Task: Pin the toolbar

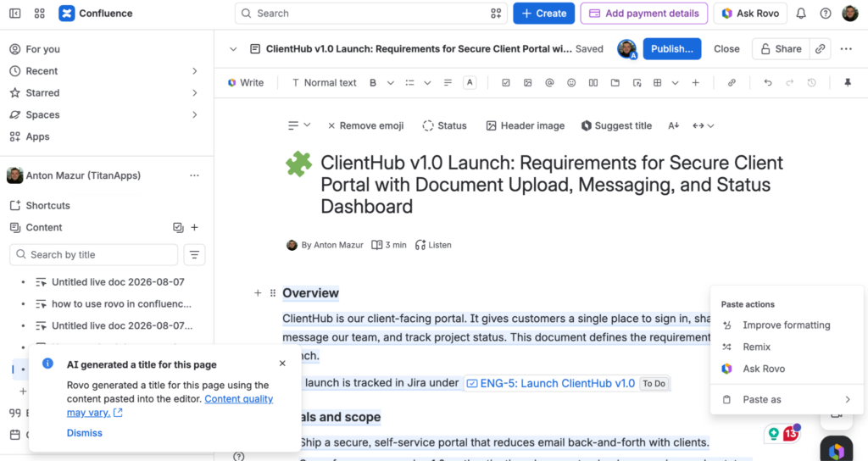Action: click(x=847, y=82)
